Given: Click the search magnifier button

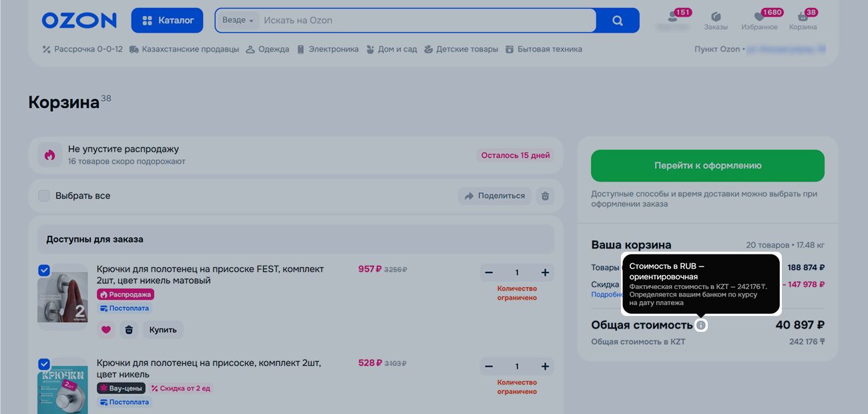Looking at the screenshot, I should coord(618,21).
